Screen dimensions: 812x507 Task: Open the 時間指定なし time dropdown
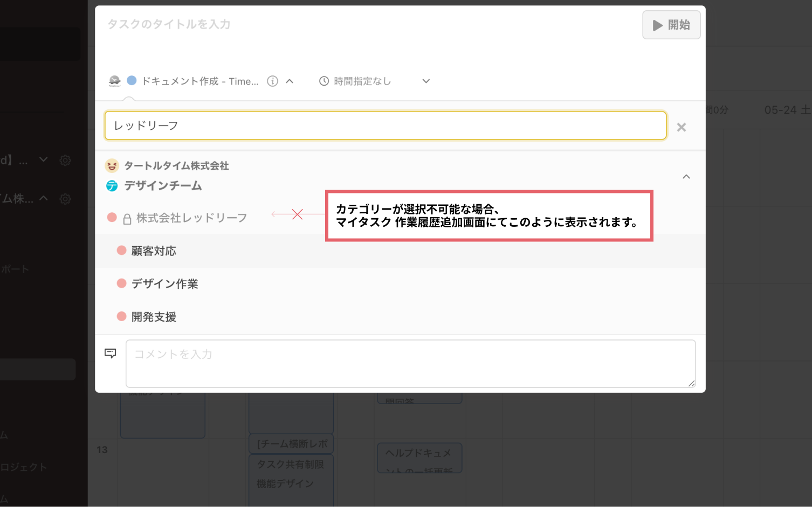pyautogui.click(x=426, y=81)
